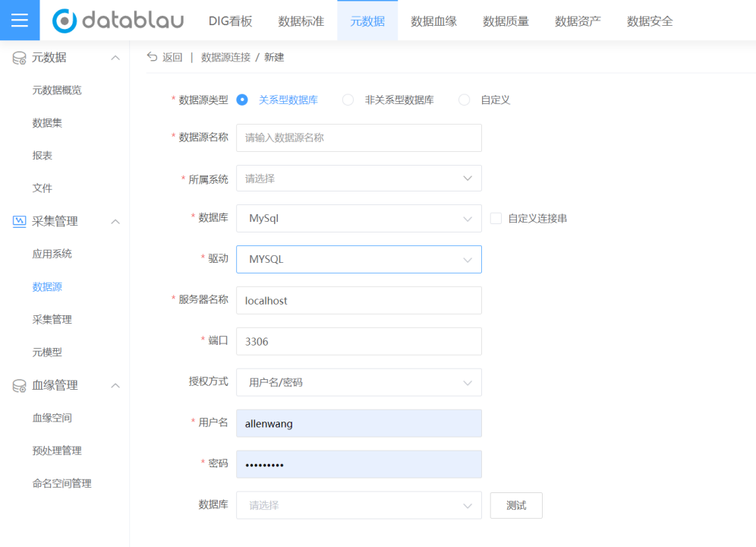
Task: Open 数据集 in the sidebar
Action: click(47, 123)
